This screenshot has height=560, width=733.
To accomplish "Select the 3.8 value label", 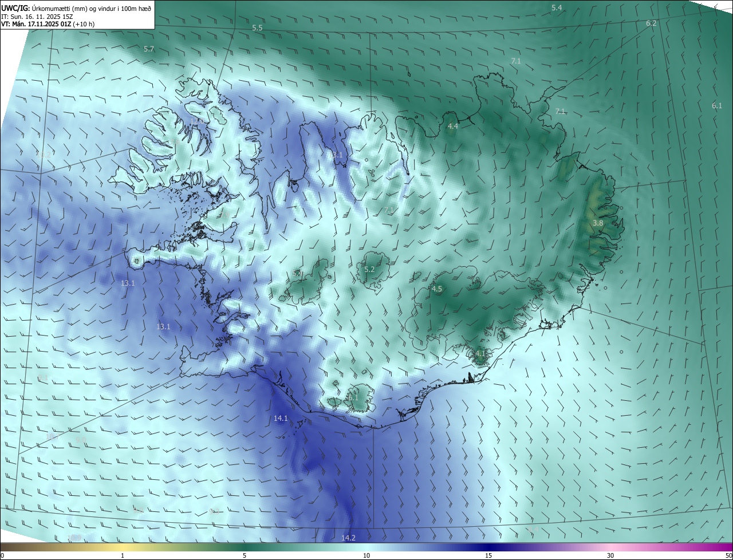I will point(598,223).
